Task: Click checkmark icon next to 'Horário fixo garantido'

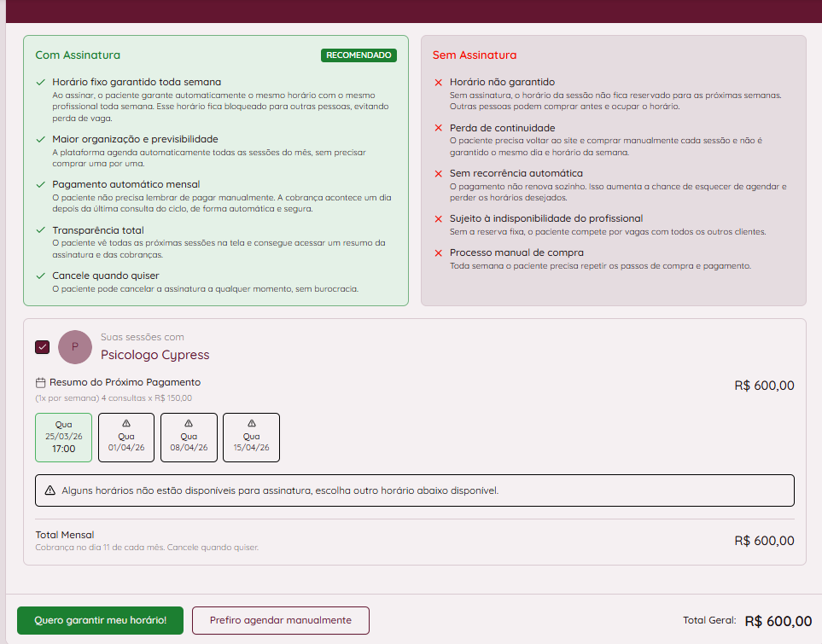Action: point(40,83)
